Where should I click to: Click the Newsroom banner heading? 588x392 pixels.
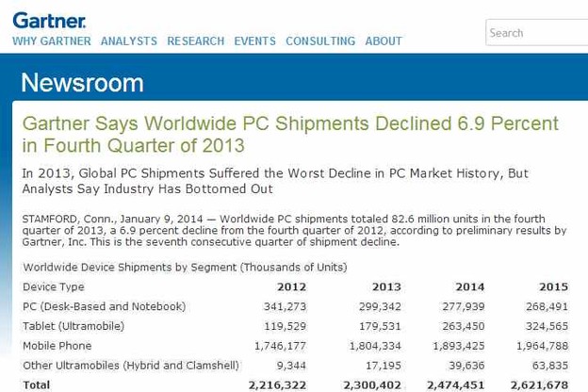[82, 83]
